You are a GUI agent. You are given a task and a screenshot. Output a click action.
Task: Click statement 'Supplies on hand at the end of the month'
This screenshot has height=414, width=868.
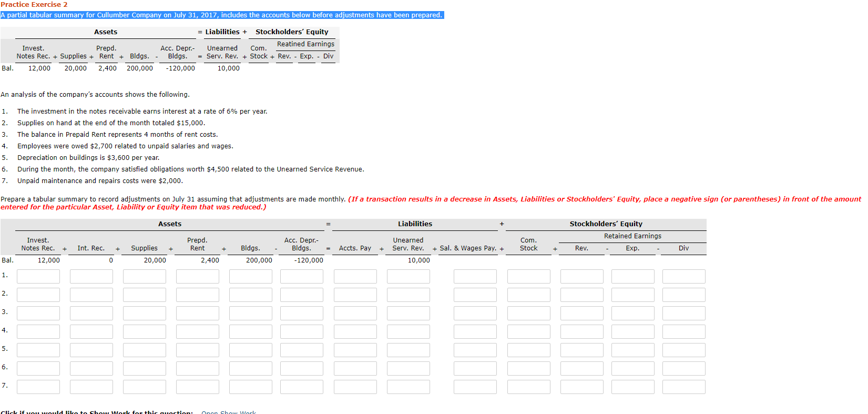tap(111, 123)
